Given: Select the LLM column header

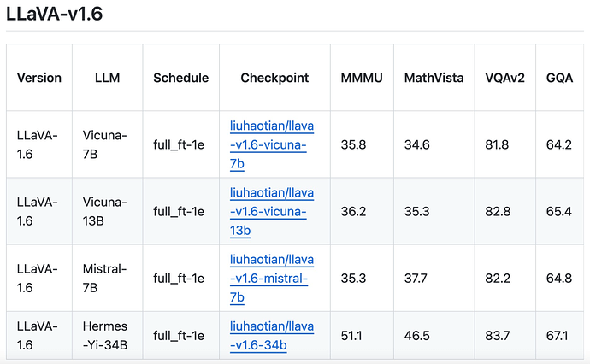Looking at the screenshot, I should (107, 78).
